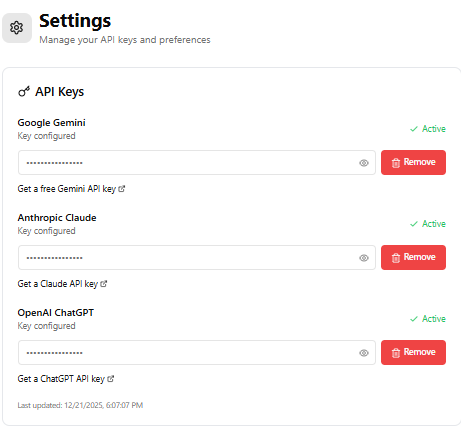Open Get a Claude API key link

click(62, 284)
